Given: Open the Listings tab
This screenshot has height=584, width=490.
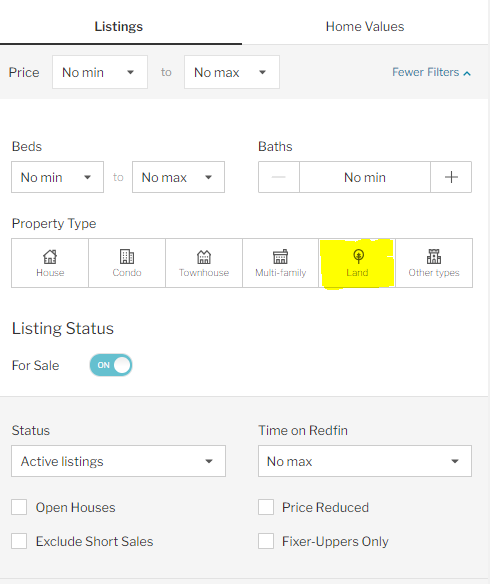Looking at the screenshot, I should (119, 26).
